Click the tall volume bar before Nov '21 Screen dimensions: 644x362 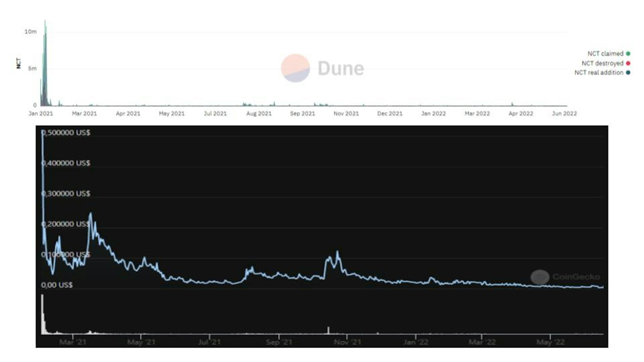tap(328, 330)
